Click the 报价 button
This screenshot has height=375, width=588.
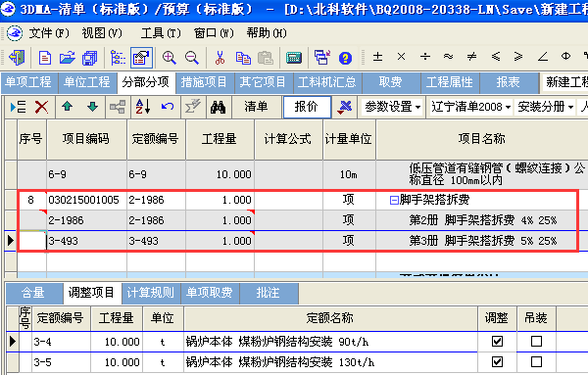pyautogui.click(x=307, y=107)
